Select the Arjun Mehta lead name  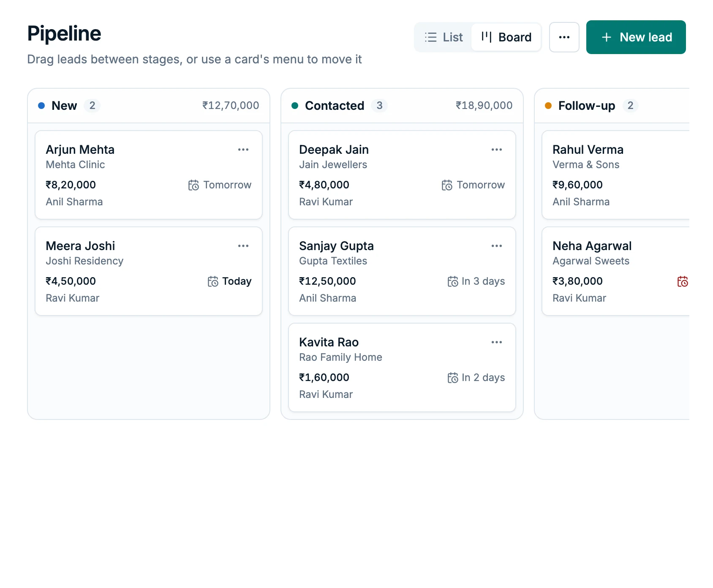pos(80,150)
